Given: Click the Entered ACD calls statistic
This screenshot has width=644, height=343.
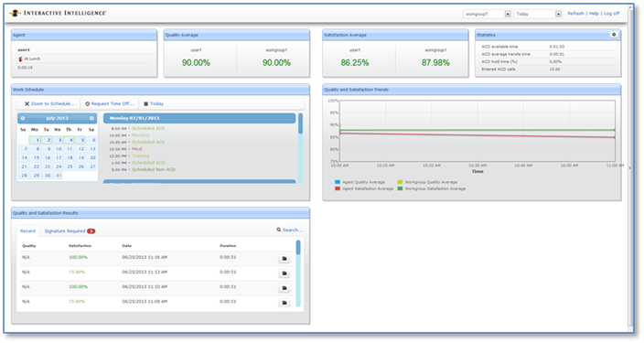Looking at the screenshot, I should (548, 70).
